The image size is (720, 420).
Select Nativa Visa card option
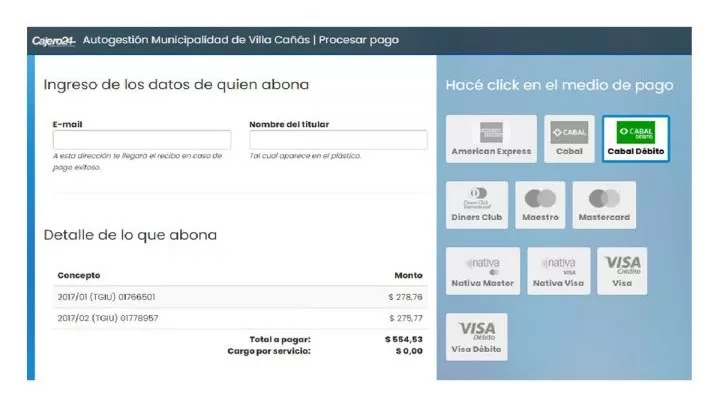tap(558, 271)
